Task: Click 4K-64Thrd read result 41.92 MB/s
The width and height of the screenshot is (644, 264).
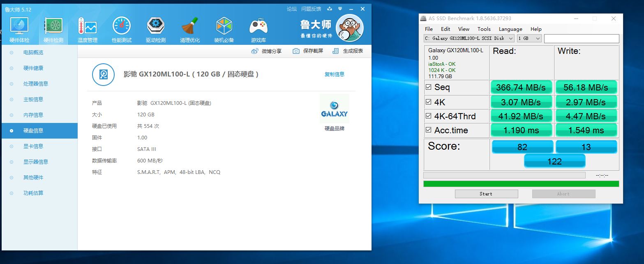Action: 521,116
